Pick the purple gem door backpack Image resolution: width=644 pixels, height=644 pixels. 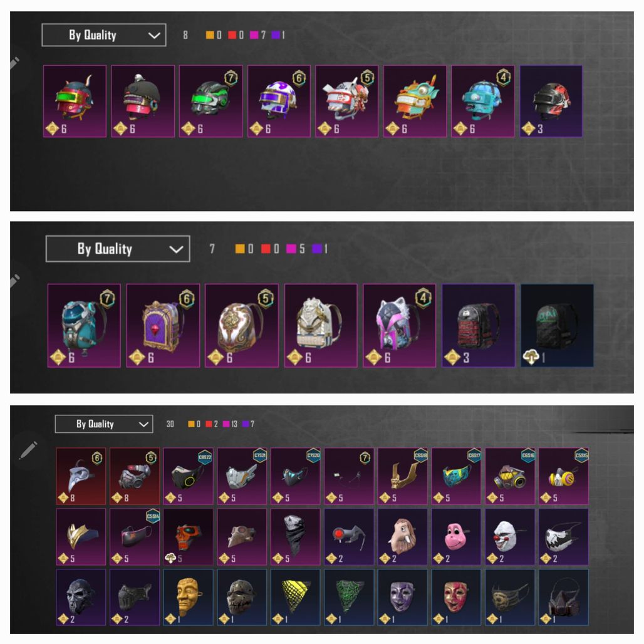tap(163, 325)
